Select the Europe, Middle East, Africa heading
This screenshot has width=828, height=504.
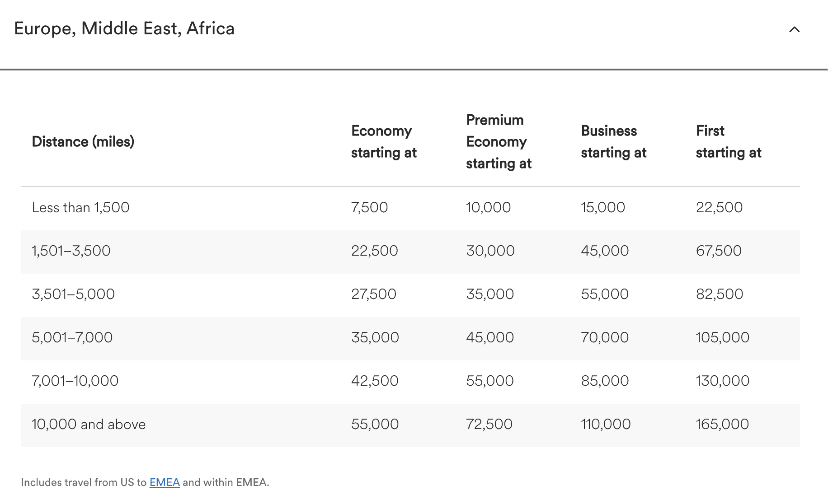[x=124, y=28]
